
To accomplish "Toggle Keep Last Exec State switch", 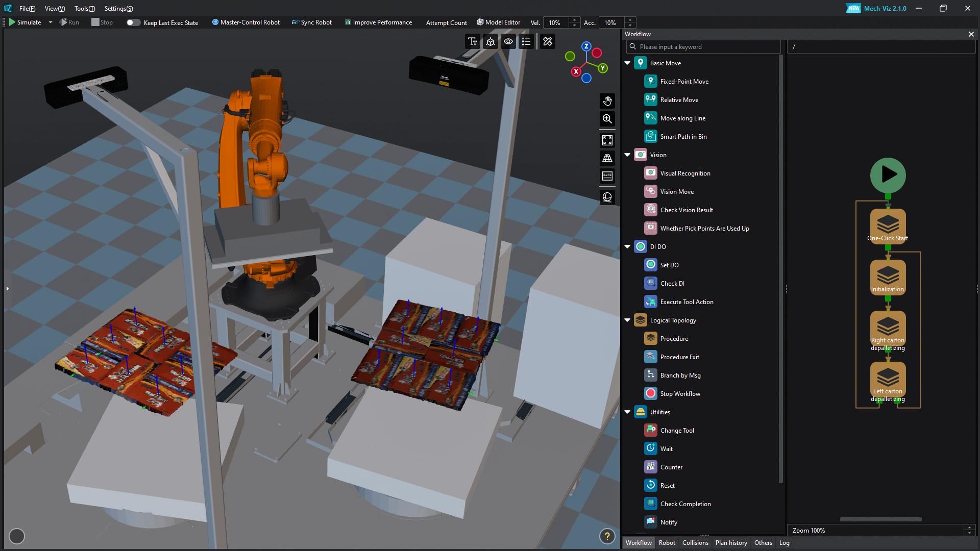I will tap(133, 22).
